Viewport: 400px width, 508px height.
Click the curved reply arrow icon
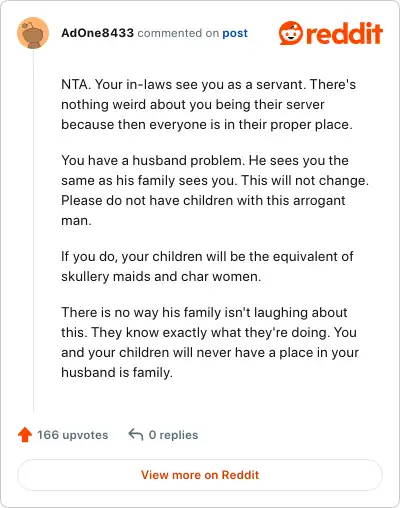136,435
